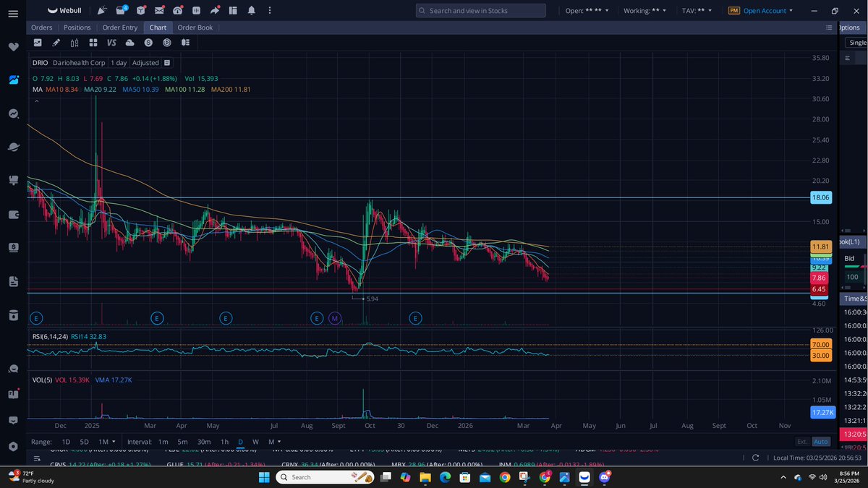Open the notes icon beside Adjusted label

click(167, 63)
